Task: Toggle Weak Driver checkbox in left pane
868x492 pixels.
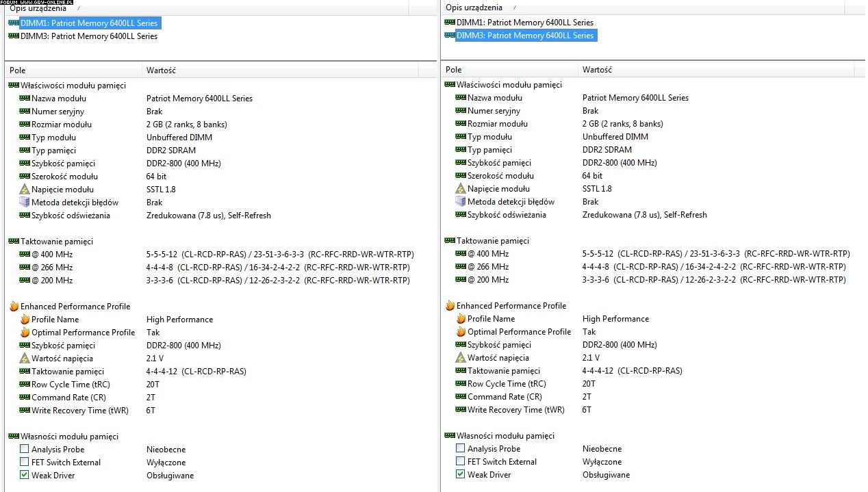Action: click(25, 475)
